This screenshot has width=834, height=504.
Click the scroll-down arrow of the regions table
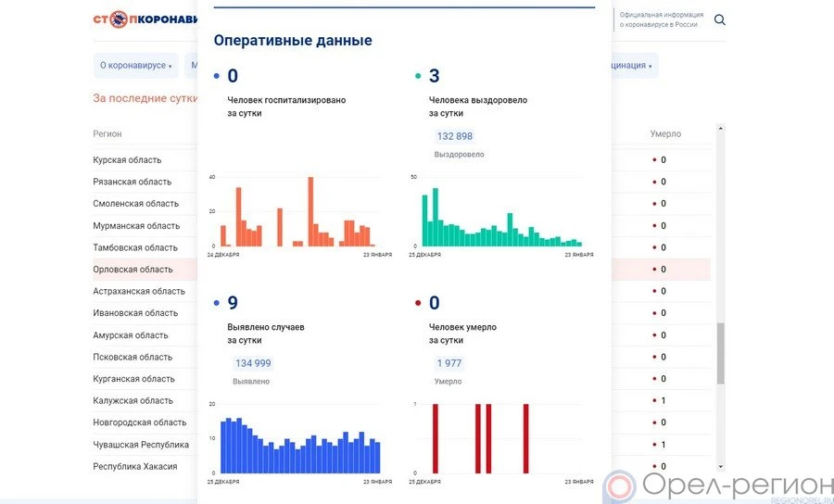pos(721,466)
